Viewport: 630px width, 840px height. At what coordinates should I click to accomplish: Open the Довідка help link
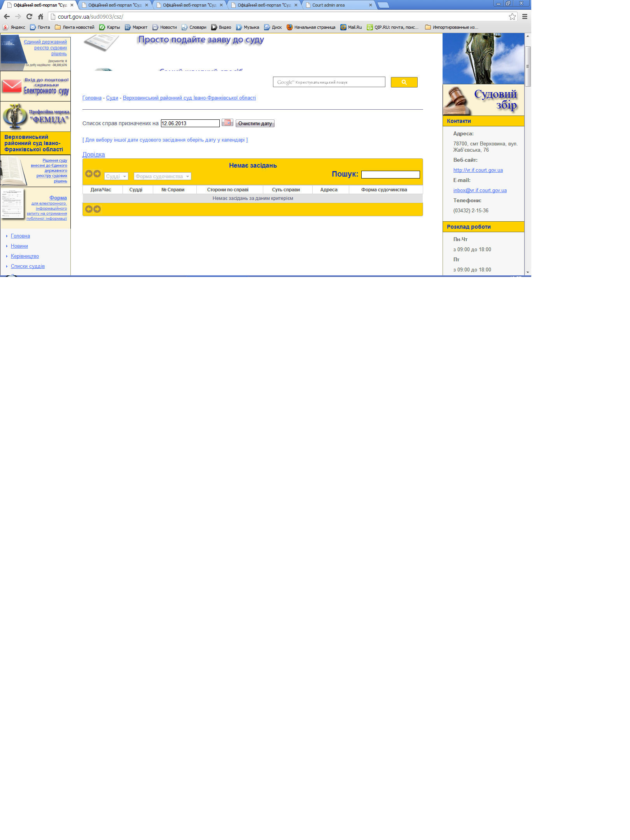pyautogui.click(x=93, y=154)
